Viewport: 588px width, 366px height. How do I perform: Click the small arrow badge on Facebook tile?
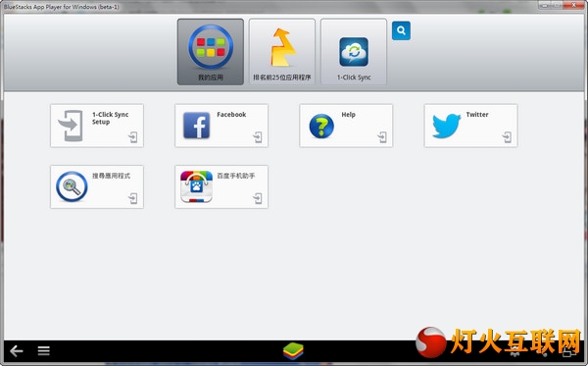[x=258, y=137]
